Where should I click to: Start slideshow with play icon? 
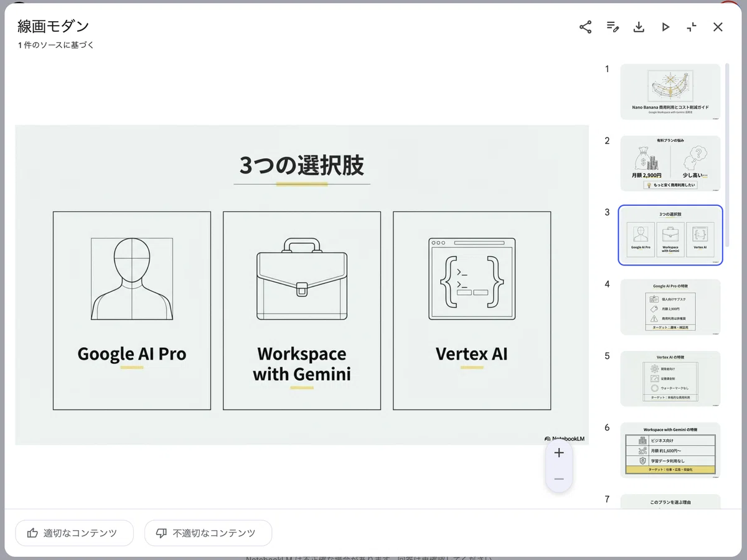(x=665, y=27)
